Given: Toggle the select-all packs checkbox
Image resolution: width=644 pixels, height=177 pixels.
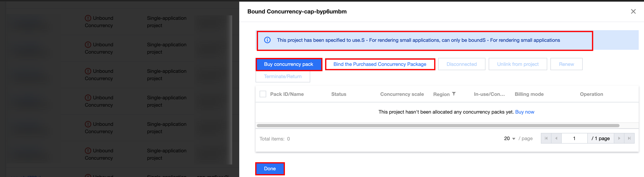Looking at the screenshot, I should click(263, 94).
